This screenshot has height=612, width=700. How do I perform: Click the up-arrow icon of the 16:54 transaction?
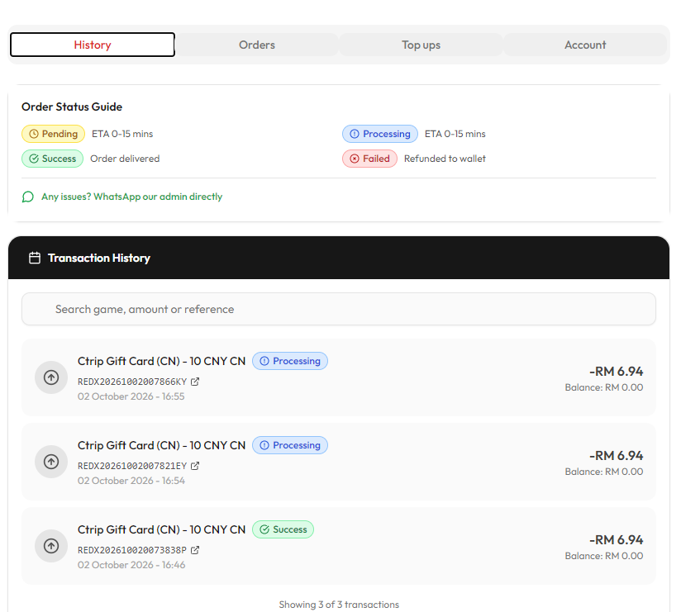pyautogui.click(x=51, y=462)
